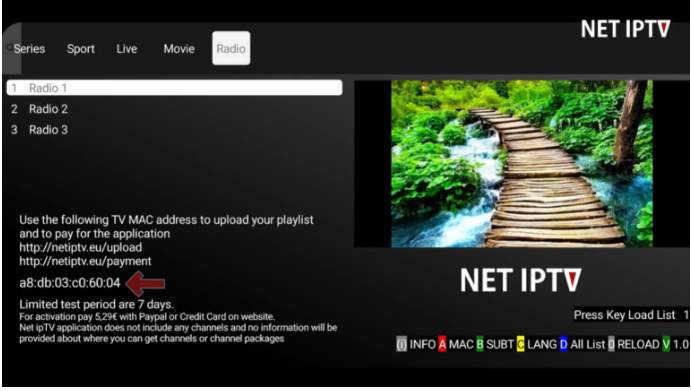Click the MAC label in key bar

pos(461,344)
